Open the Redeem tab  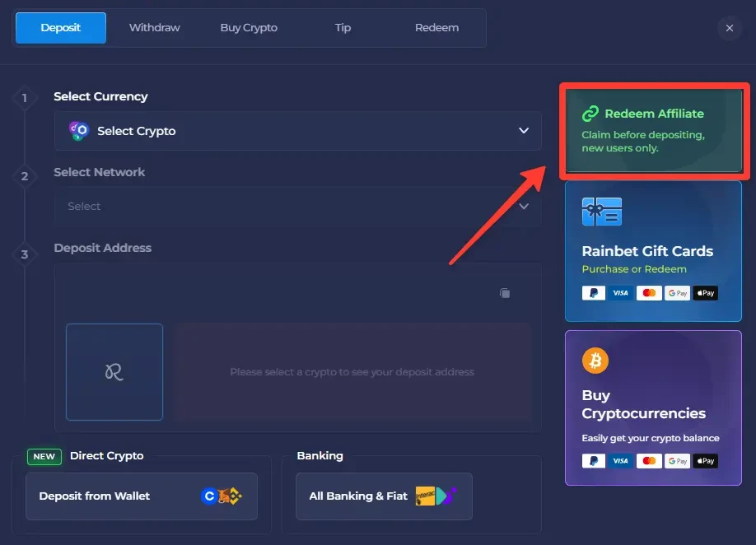click(436, 28)
